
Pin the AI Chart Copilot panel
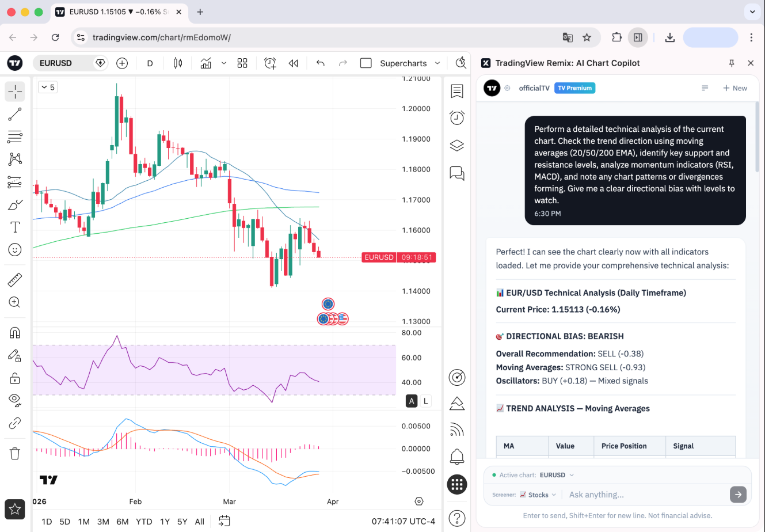pos(732,63)
